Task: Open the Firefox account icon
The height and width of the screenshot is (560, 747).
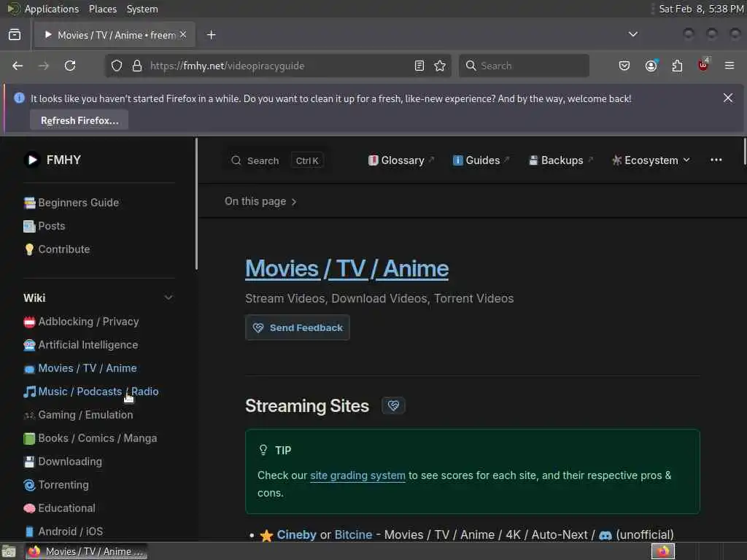Action: pos(651,66)
